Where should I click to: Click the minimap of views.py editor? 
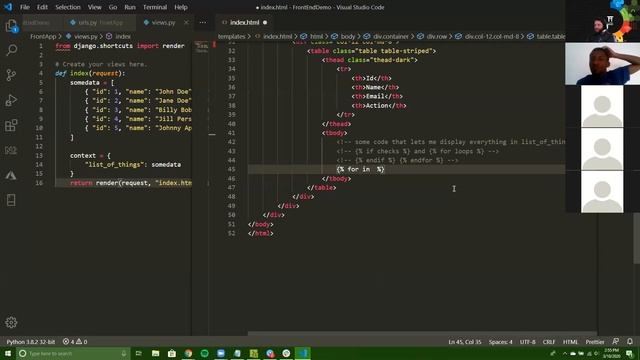pos(202,47)
